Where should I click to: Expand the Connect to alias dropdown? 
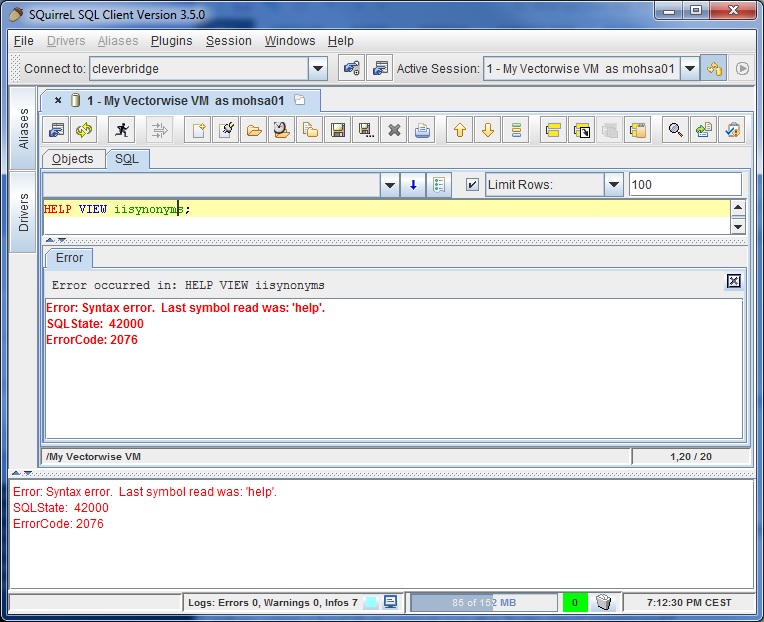pos(318,69)
